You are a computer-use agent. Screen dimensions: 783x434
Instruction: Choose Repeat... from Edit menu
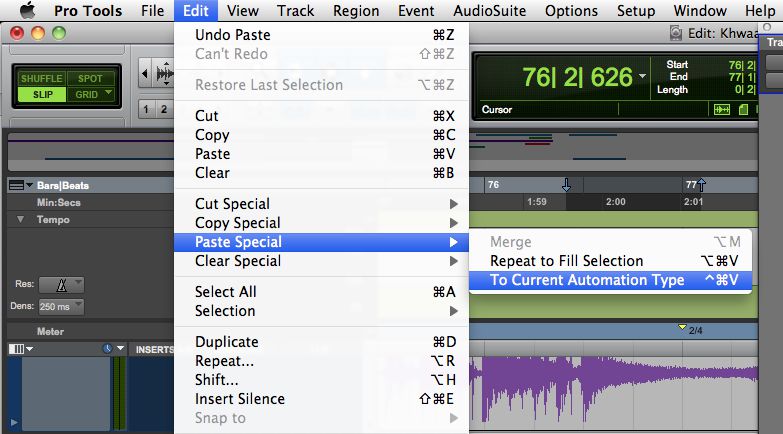point(322,360)
